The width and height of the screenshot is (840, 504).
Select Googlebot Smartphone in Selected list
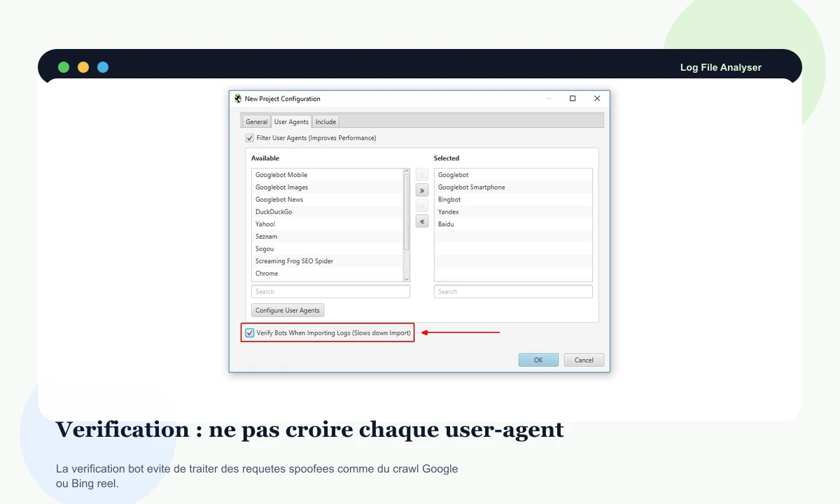[513, 187]
